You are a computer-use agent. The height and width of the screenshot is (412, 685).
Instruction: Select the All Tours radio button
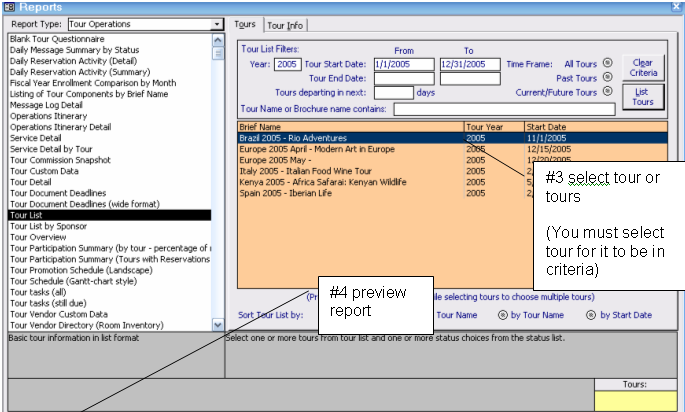pos(607,63)
